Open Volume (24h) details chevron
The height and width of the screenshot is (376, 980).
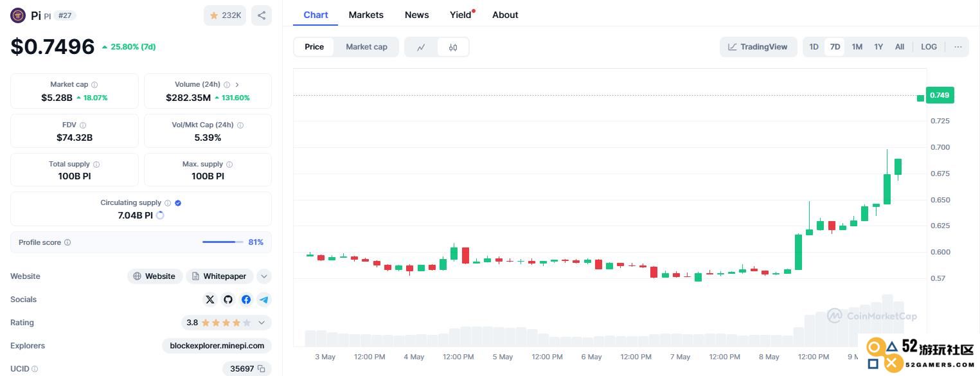click(x=237, y=85)
